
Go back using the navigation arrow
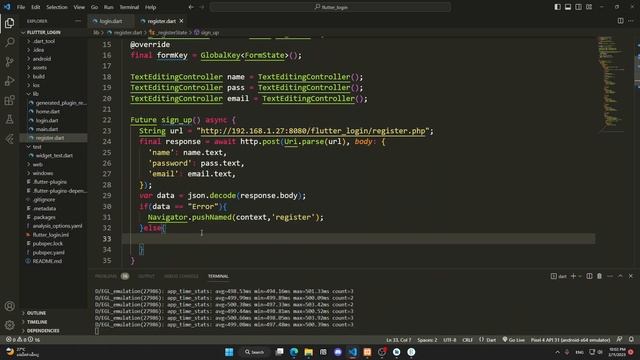coord(191,7)
